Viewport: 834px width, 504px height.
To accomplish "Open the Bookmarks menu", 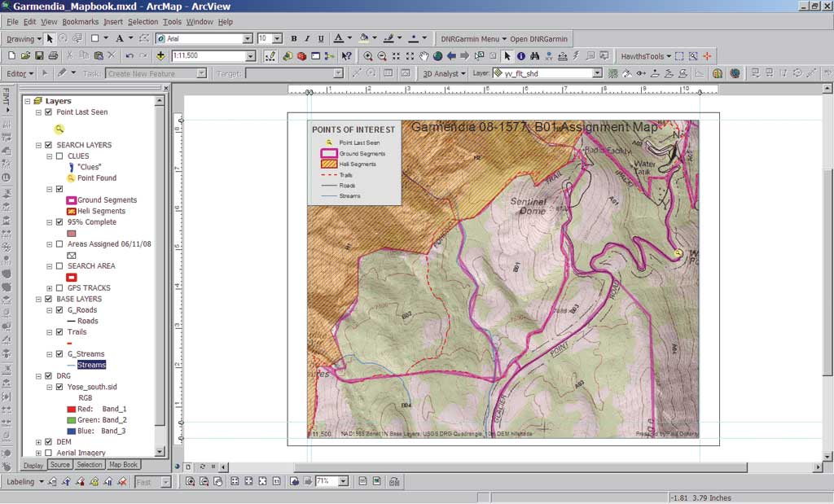I will 81,22.
